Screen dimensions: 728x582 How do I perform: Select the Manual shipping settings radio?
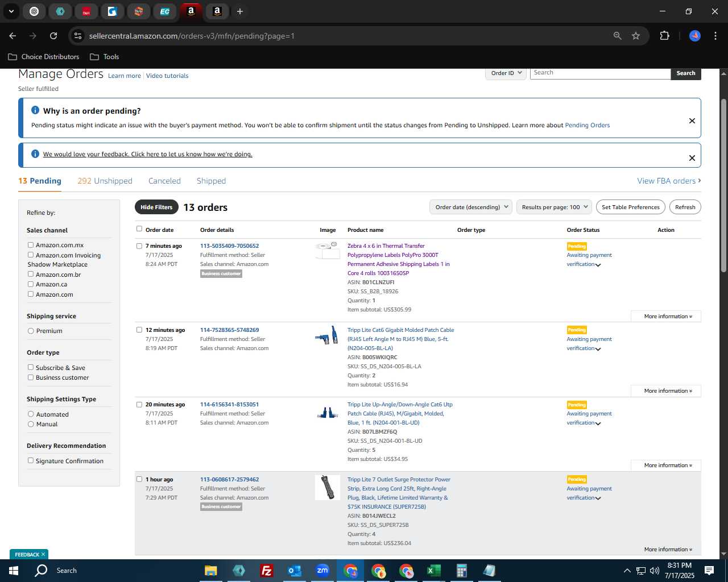[31, 424]
